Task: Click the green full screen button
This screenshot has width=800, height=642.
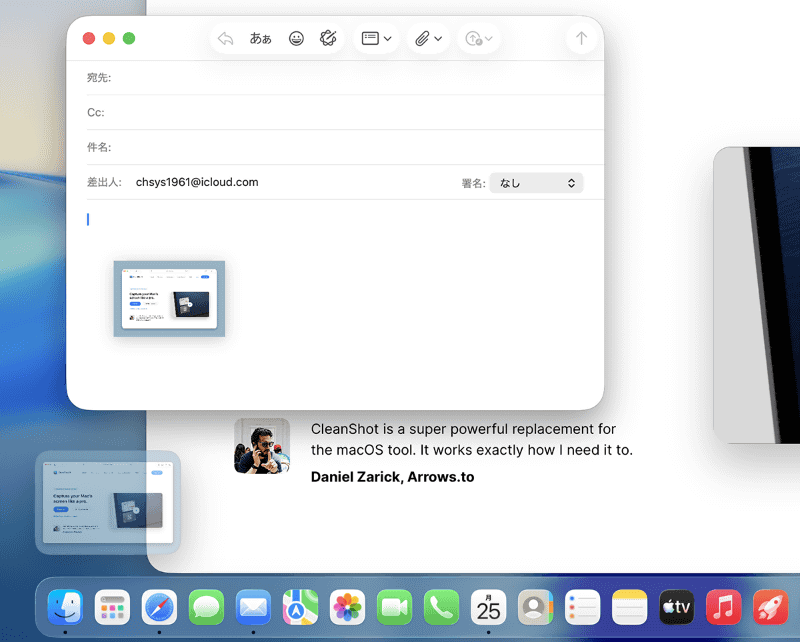Action: (x=129, y=38)
